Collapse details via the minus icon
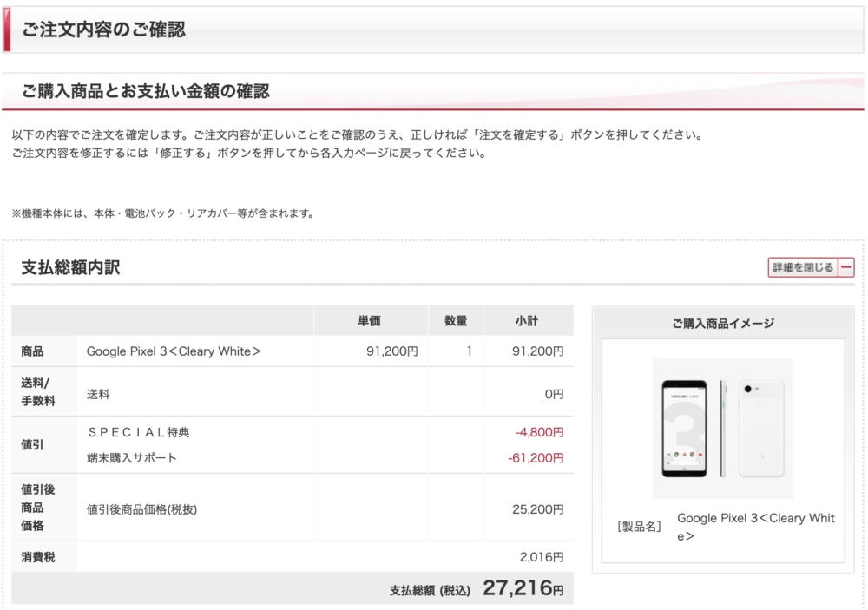The height and width of the screenshot is (610, 868). pyautogui.click(x=845, y=267)
